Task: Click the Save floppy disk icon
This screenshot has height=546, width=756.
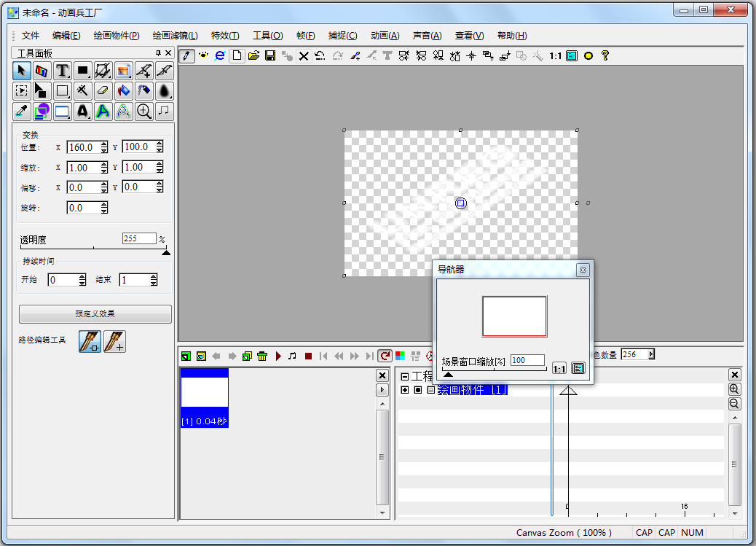Action: click(x=270, y=55)
